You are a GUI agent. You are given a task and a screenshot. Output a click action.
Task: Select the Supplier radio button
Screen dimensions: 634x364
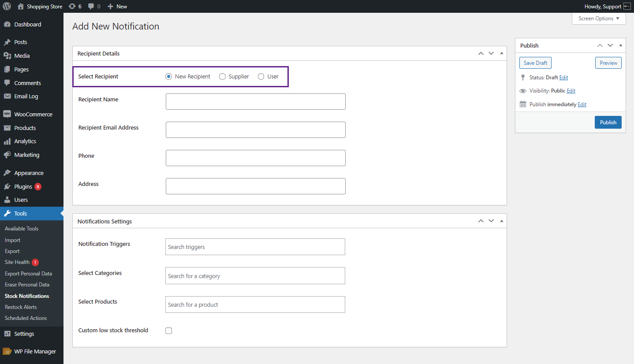click(x=222, y=77)
